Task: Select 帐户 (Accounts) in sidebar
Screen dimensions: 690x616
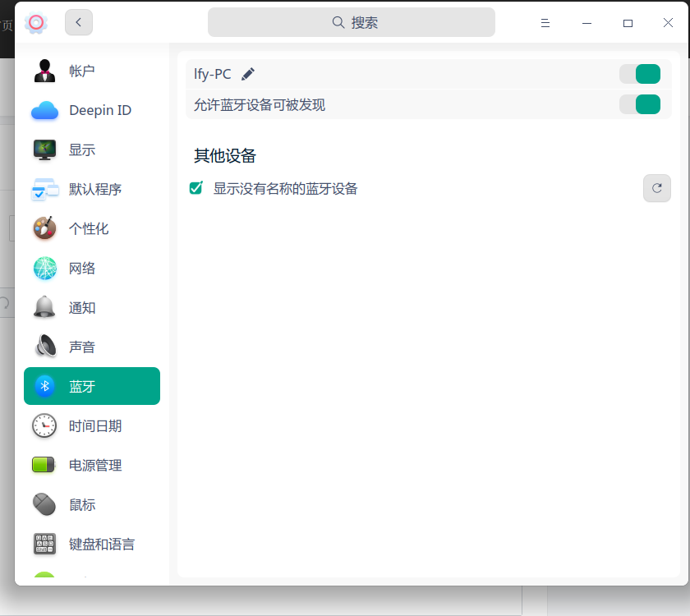Action: pyautogui.click(x=44, y=71)
